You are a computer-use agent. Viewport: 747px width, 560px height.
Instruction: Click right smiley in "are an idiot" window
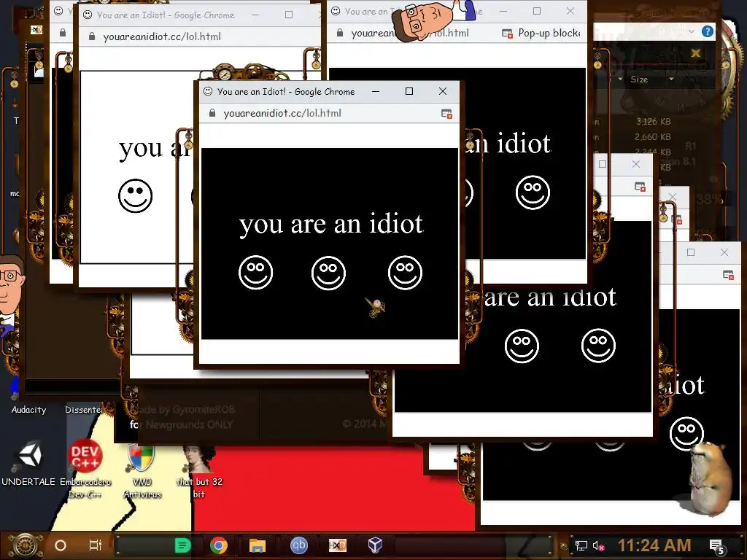598,345
